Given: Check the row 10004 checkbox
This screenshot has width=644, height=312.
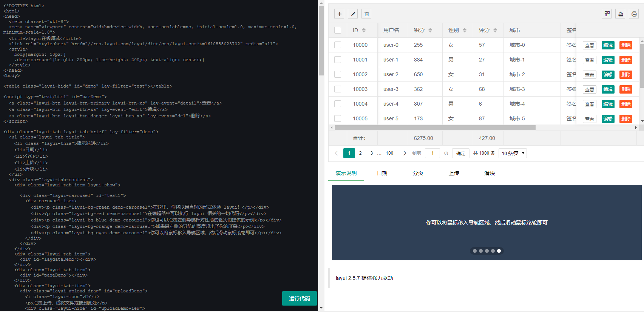Looking at the screenshot, I should pyautogui.click(x=338, y=104).
